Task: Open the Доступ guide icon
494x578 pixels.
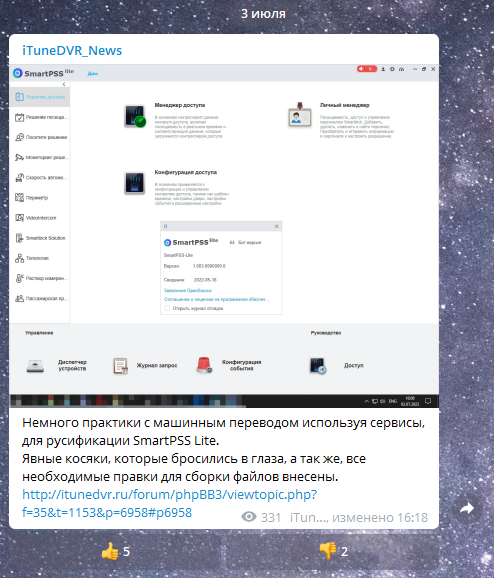Action: (318, 366)
